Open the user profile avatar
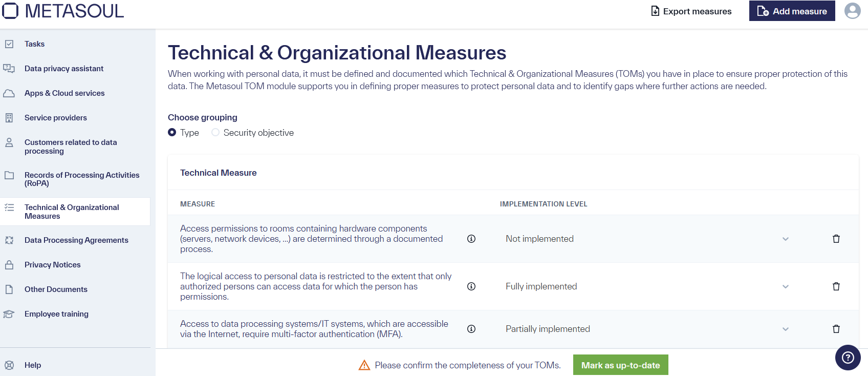 pyautogui.click(x=853, y=11)
